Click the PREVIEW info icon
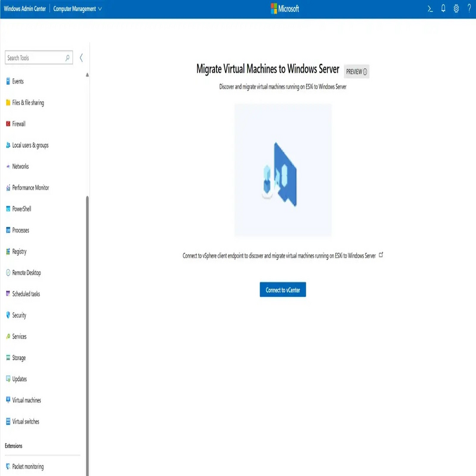This screenshot has height=476, width=476. point(365,72)
